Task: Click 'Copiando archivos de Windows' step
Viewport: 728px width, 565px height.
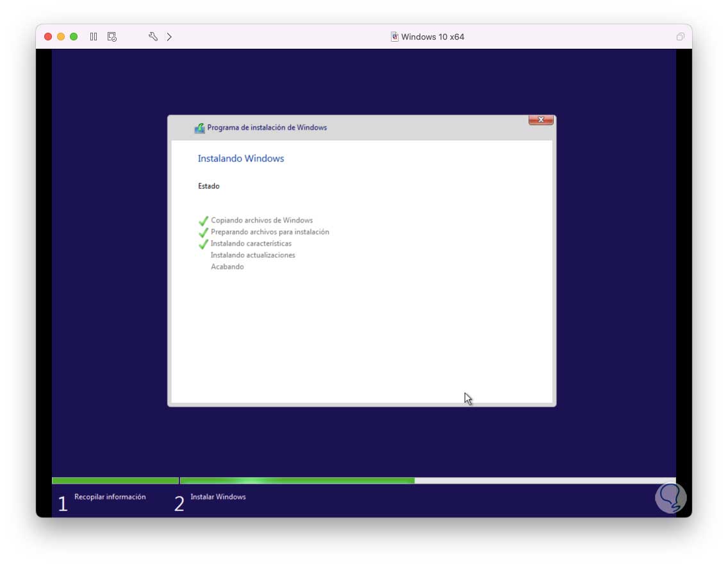Action: coord(262,220)
